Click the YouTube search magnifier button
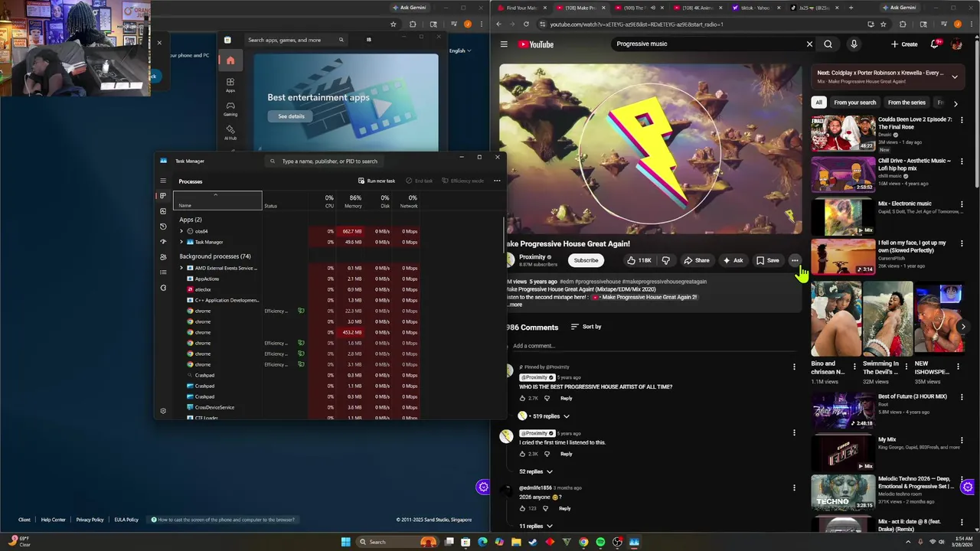The image size is (980, 551). pos(828,44)
